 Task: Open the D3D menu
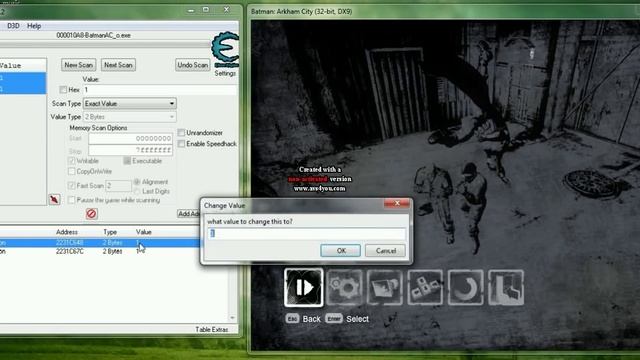[x=13, y=26]
